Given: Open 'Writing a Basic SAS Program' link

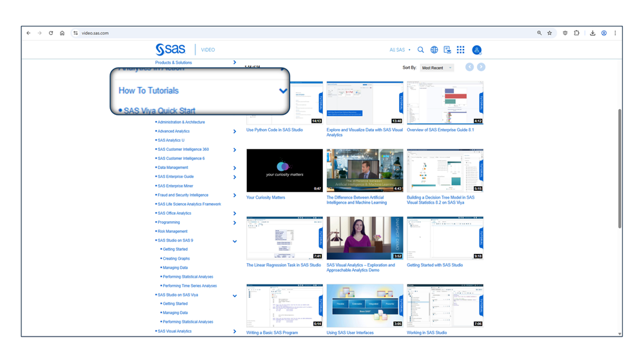Looking at the screenshot, I should tap(272, 333).
